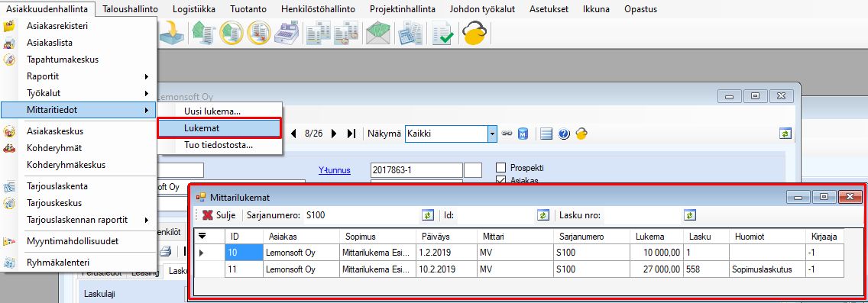Viewport: 868px width, 303px height.
Task: Open the Projektinhallinta menu
Action: 403,9
